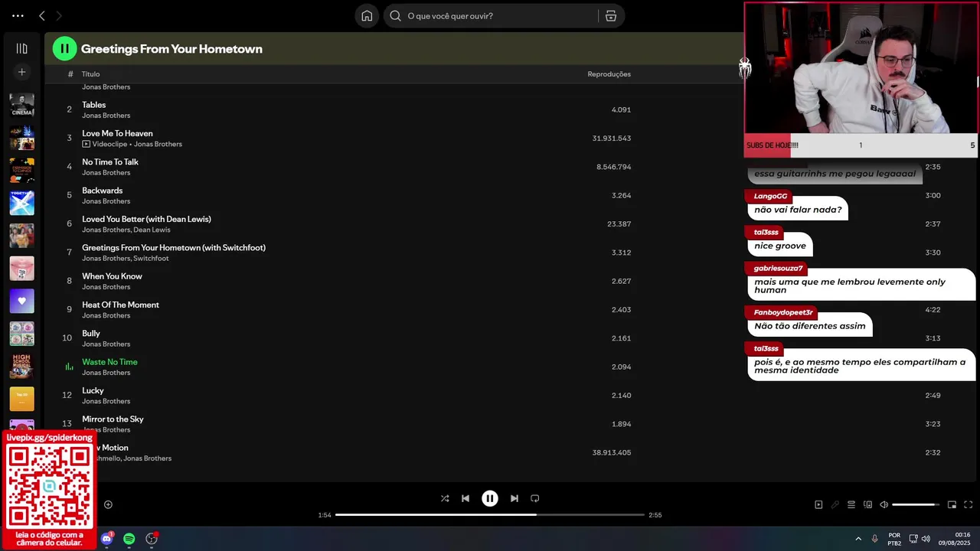The image size is (980, 551).
Task: Adjust the volume slider
Action: [916, 504]
